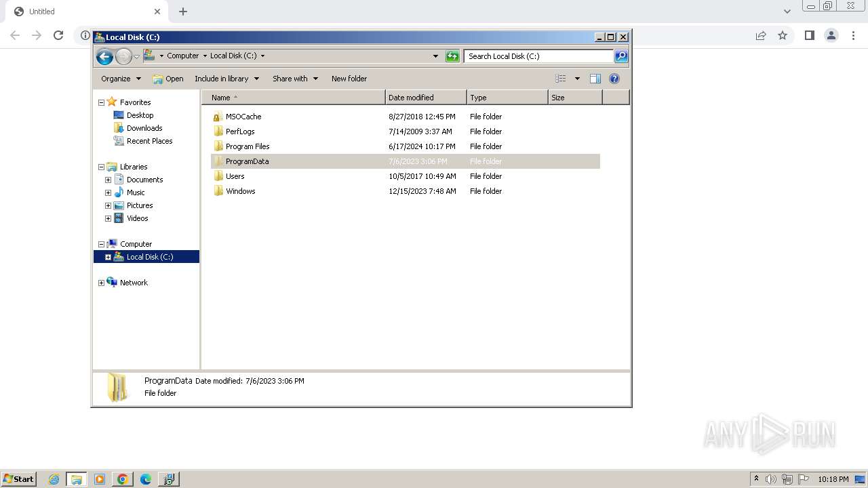Viewport: 868px width, 488px height.
Task: Click Chrome icon in taskbar
Action: (x=123, y=479)
